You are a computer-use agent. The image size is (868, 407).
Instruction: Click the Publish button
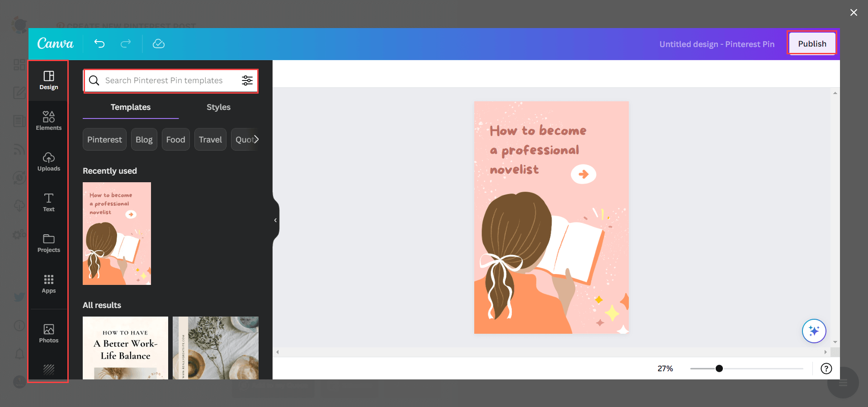click(811, 43)
